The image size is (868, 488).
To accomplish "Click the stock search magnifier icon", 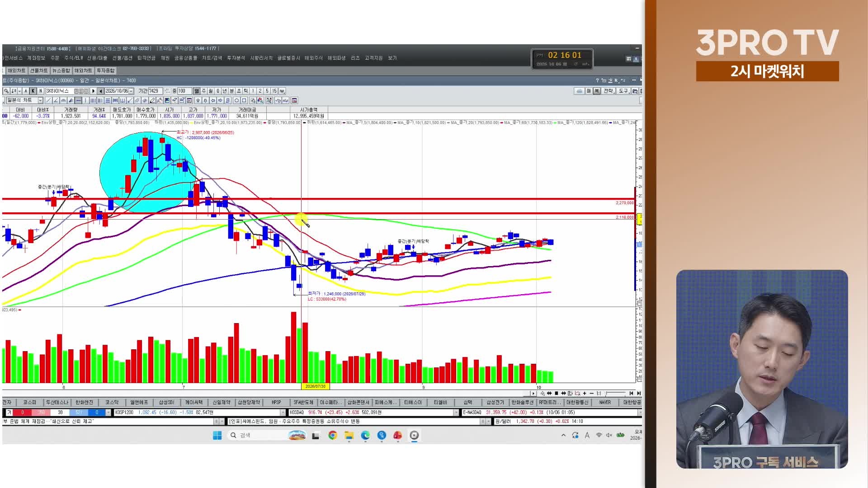I will [6, 91].
